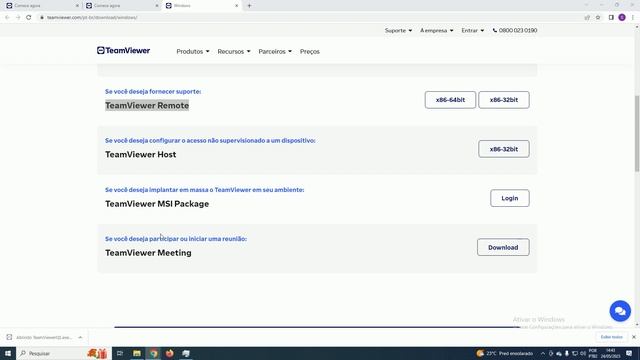Click the TeamViewer Host heading
Screen dimensions: 640x360
pos(141,154)
